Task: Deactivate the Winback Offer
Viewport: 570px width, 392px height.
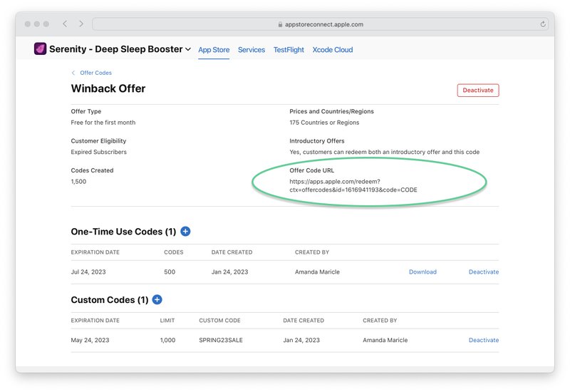Action: point(478,91)
